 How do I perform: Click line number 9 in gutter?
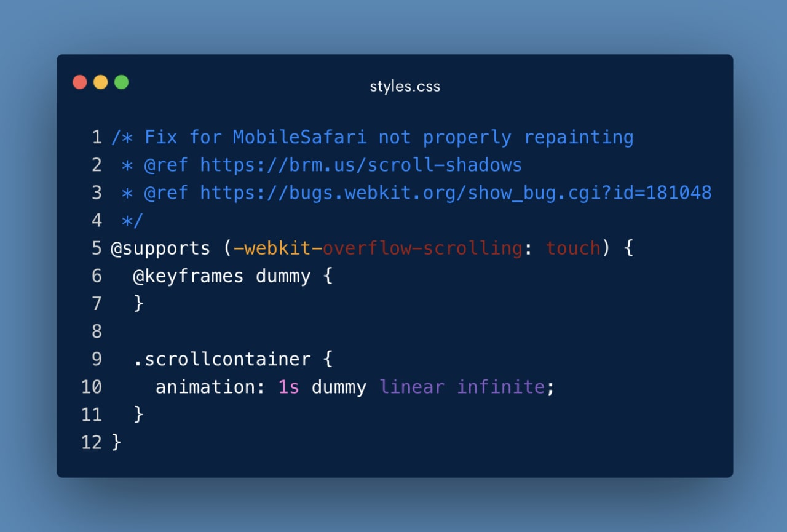[97, 359]
